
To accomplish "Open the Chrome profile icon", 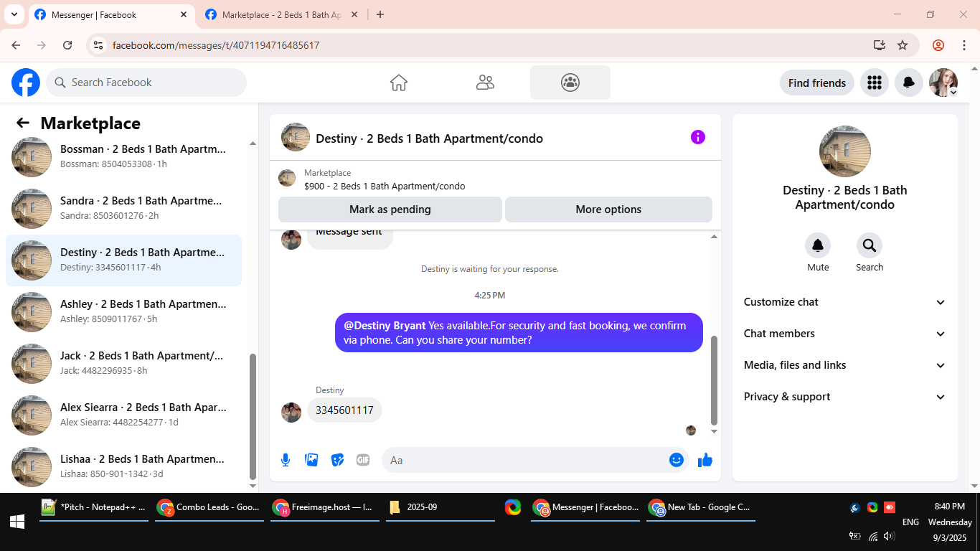I will [x=938, y=45].
